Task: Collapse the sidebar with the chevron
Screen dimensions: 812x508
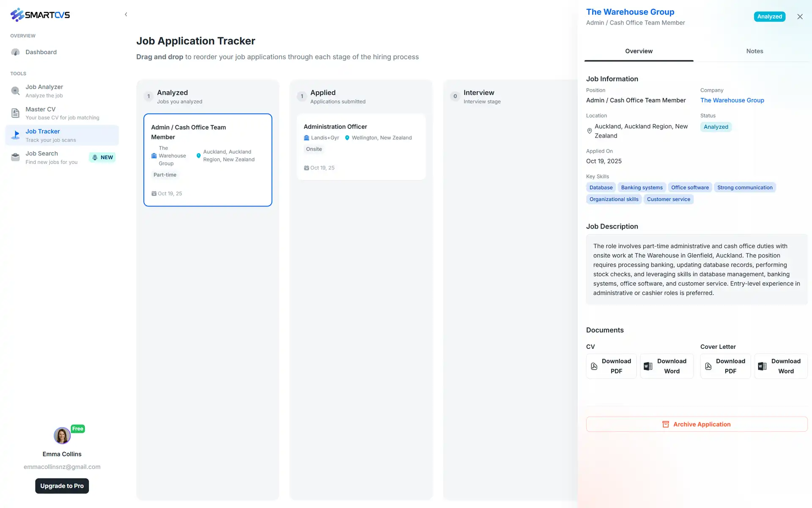Action: 126,14
